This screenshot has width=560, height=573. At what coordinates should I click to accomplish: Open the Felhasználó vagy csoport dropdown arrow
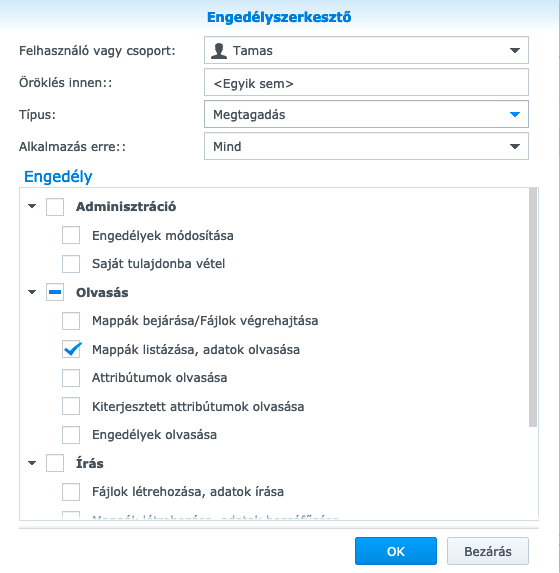515,50
